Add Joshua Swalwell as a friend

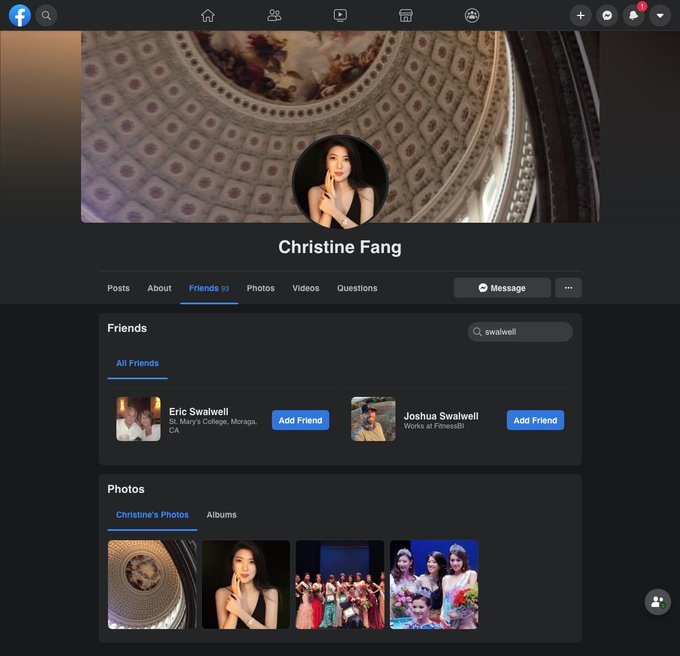coord(535,420)
